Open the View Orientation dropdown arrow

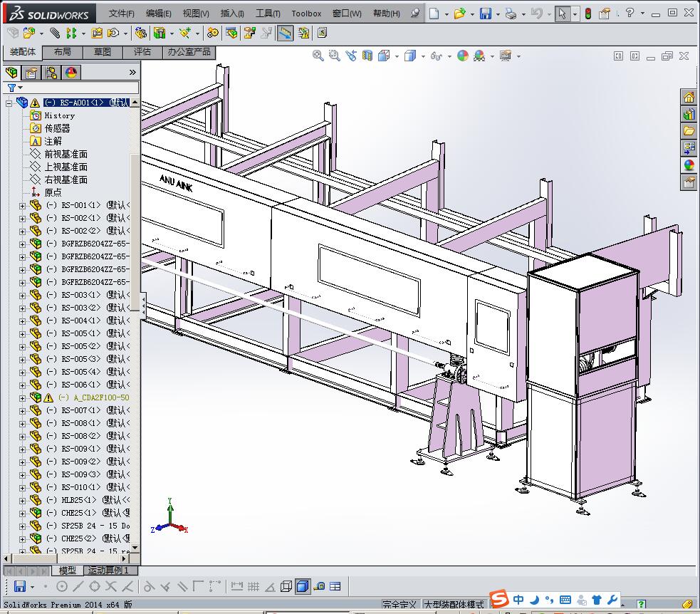[x=397, y=56]
